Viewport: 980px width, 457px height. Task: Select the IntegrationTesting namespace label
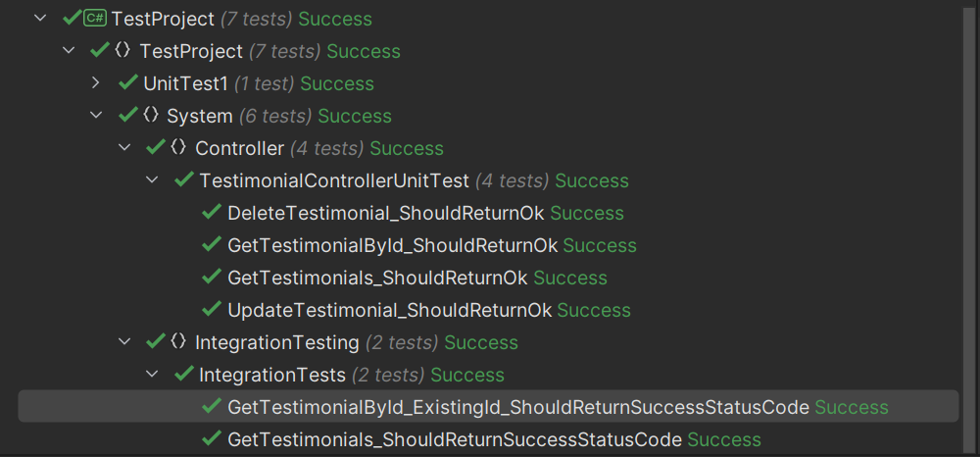tap(277, 342)
